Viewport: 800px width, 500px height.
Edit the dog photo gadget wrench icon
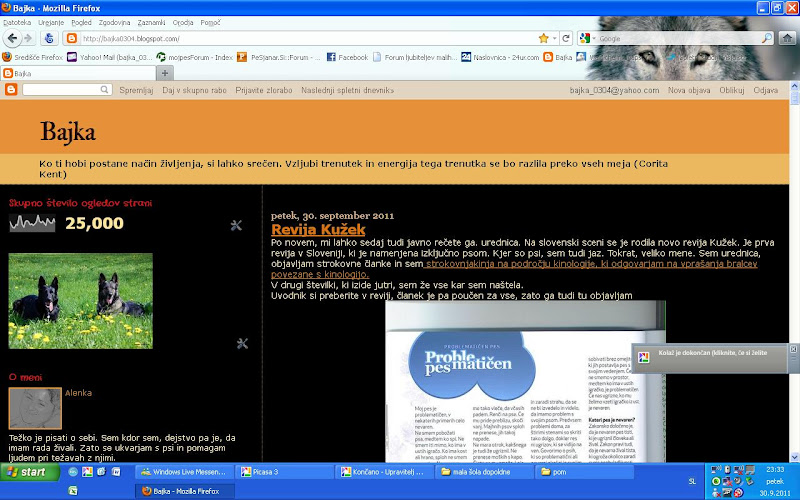pos(242,343)
